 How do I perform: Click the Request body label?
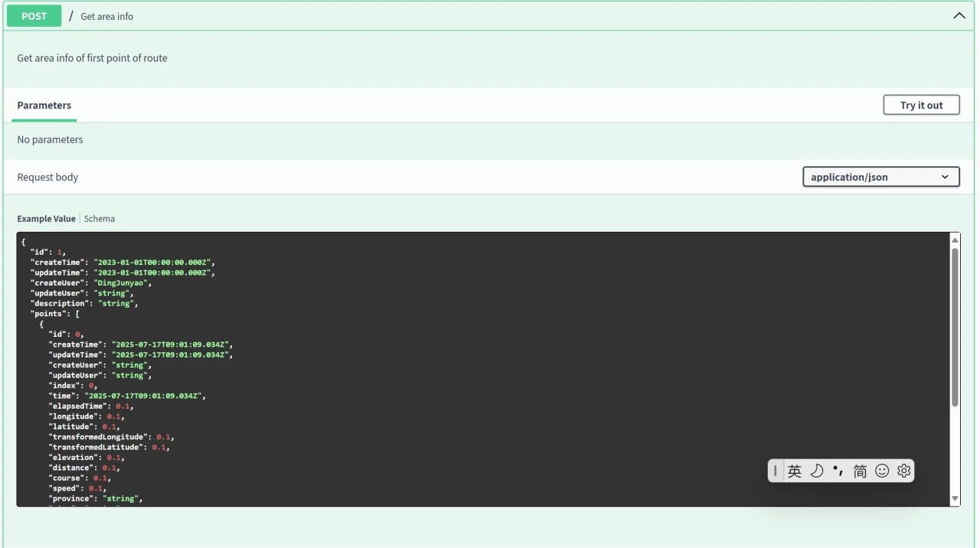(47, 178)
